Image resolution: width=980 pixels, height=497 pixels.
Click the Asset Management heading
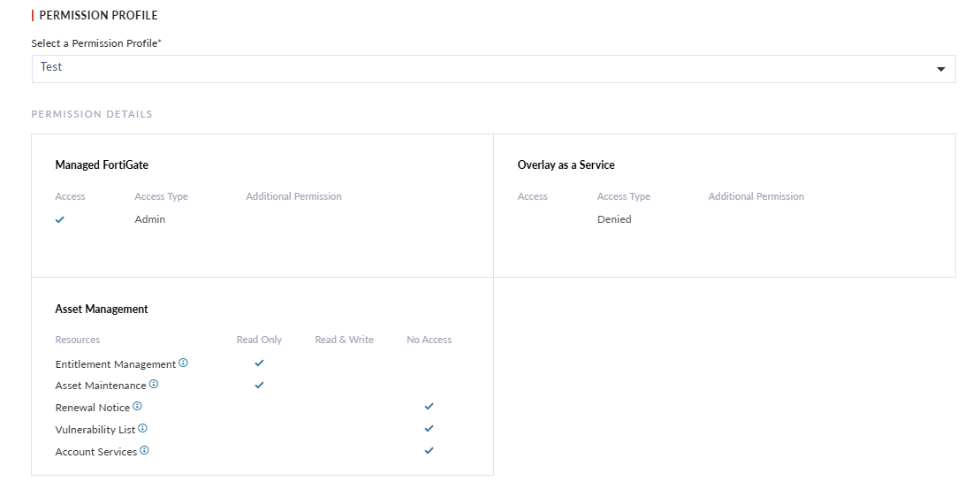(102, 310)
